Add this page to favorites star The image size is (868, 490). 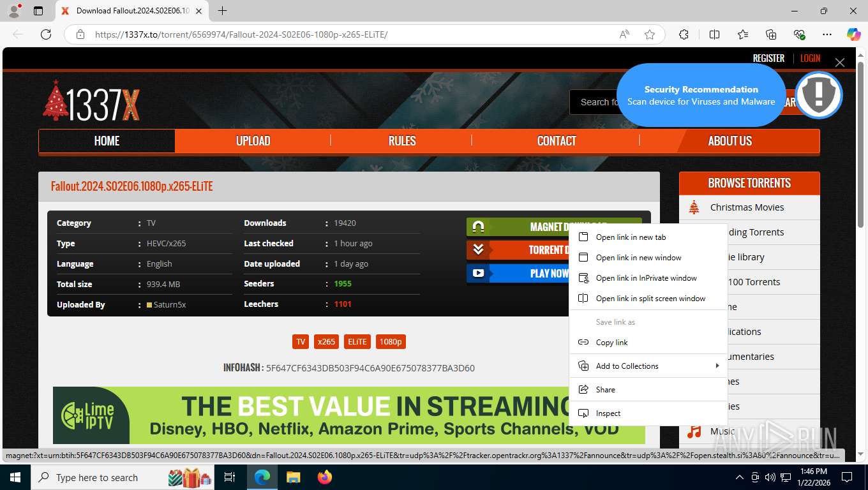point(650,34)
